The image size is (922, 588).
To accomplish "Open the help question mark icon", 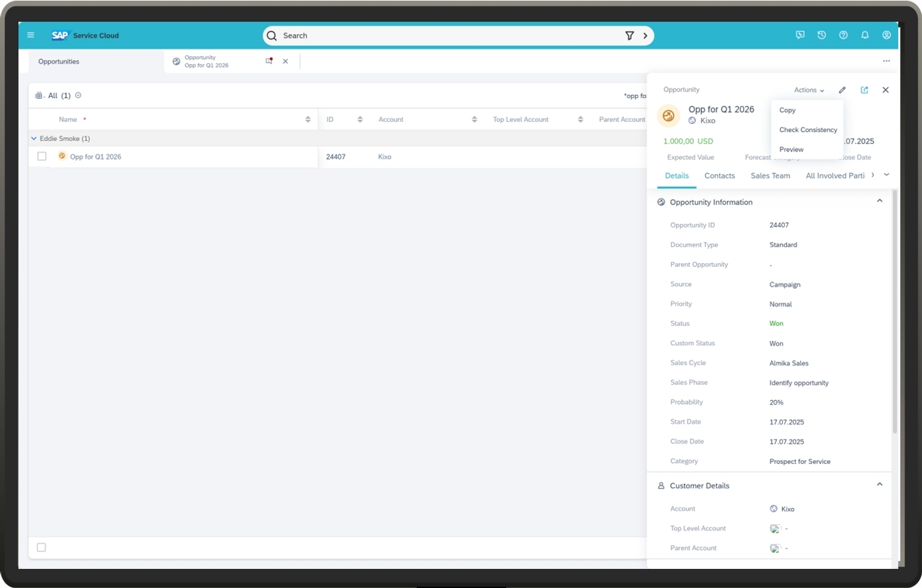I will click(x=844, y=35).
